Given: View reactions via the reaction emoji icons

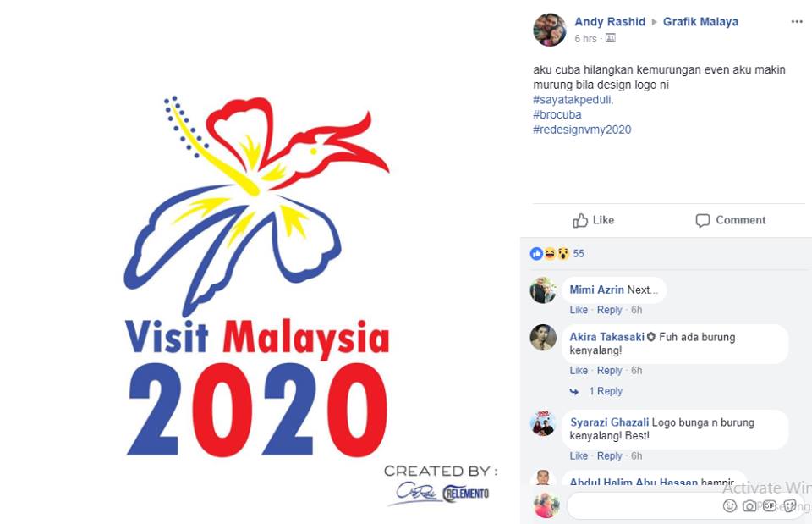Looking at the screenshot, I should (550, 253).
